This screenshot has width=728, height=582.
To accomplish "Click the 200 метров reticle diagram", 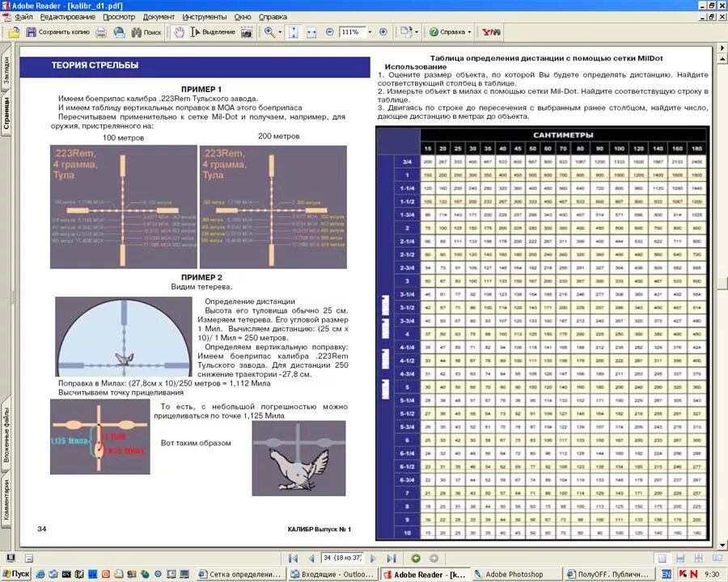I will coord(273,207).
